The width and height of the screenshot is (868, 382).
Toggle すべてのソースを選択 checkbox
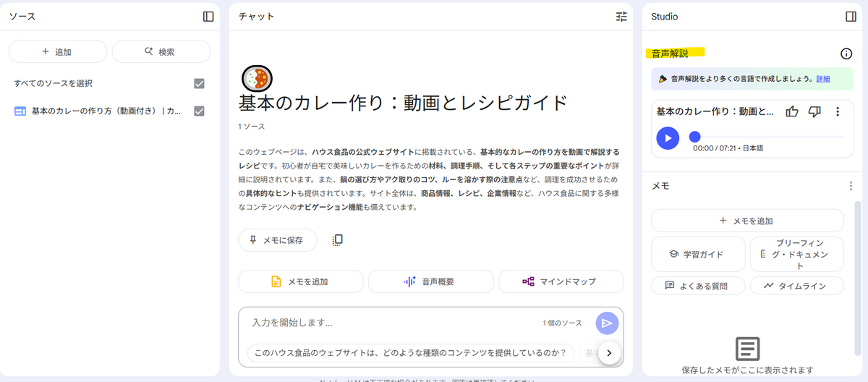tap(200, 84)
